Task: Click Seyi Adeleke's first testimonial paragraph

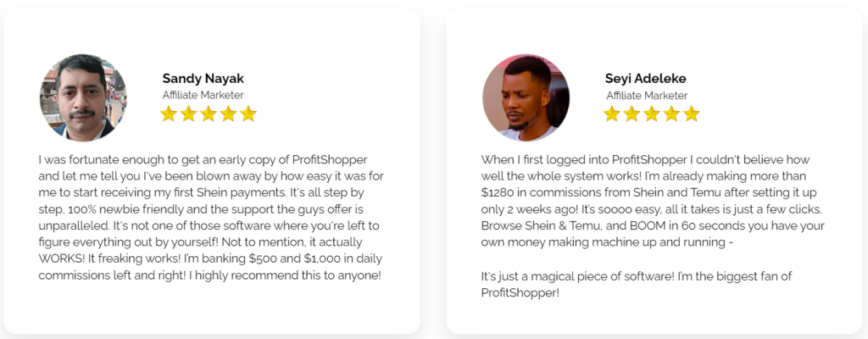Action: (x=653, y=201)
